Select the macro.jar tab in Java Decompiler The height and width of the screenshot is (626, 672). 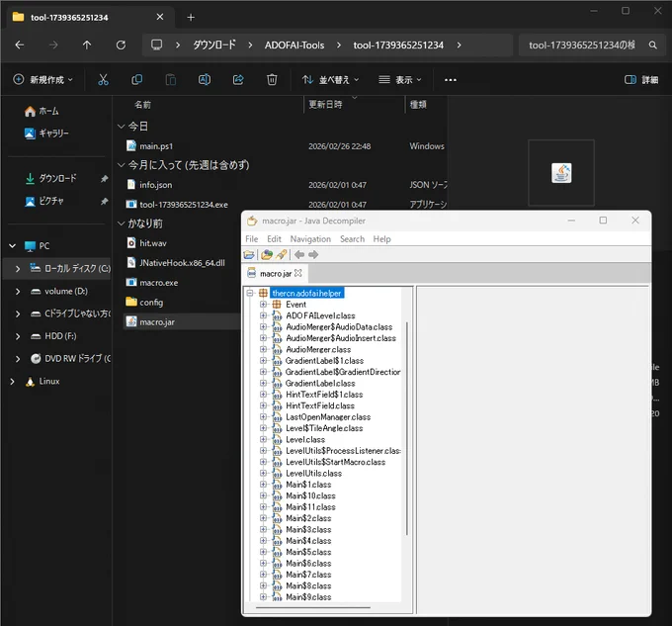coord(275,274)
